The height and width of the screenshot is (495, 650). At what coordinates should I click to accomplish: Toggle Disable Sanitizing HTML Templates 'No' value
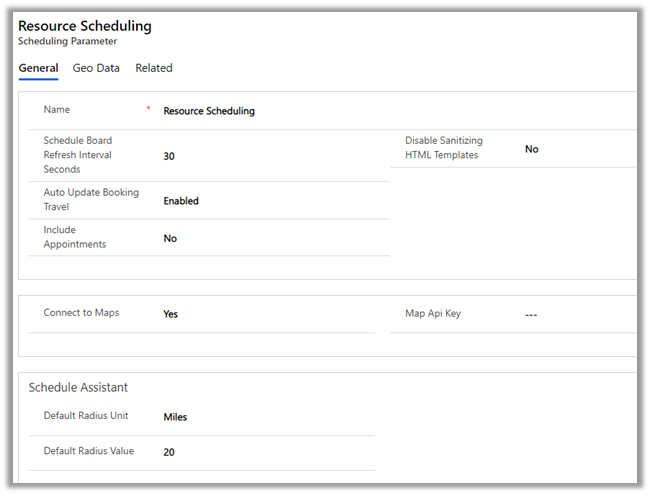pyautogui.click(x=531, y=149)
